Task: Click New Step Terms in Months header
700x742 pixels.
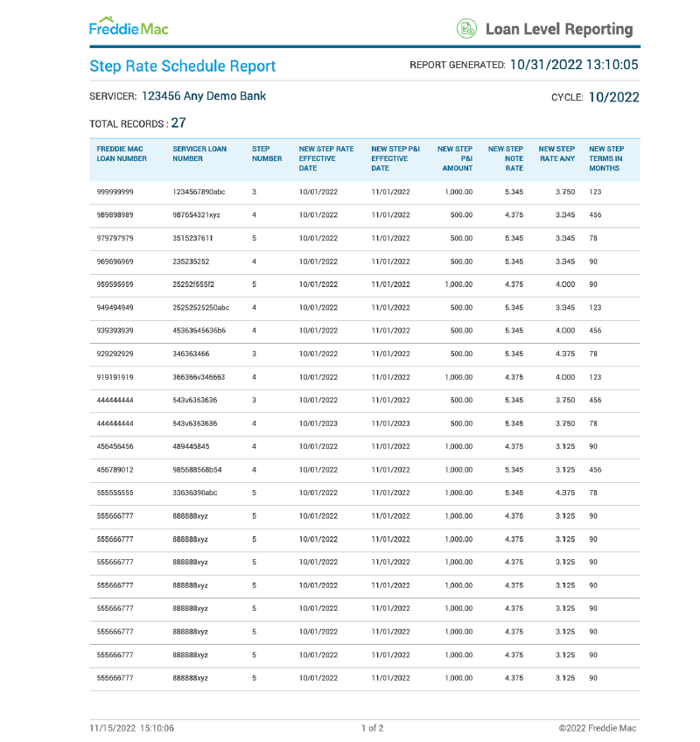Action: pyautogui.click(x=606, y=158)
